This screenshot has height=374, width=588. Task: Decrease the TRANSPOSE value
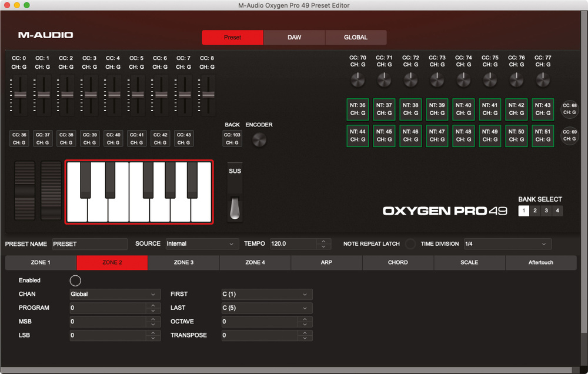tap(305, 338)
